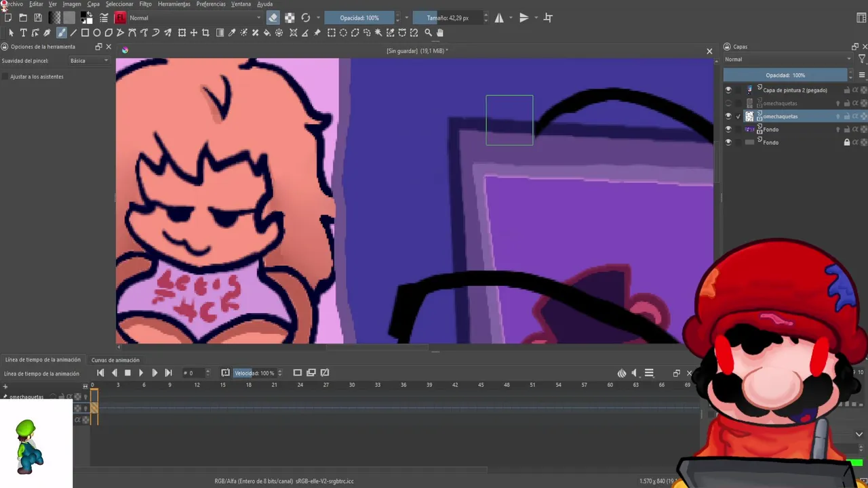Open the Preferencias menu

point(211,4)
